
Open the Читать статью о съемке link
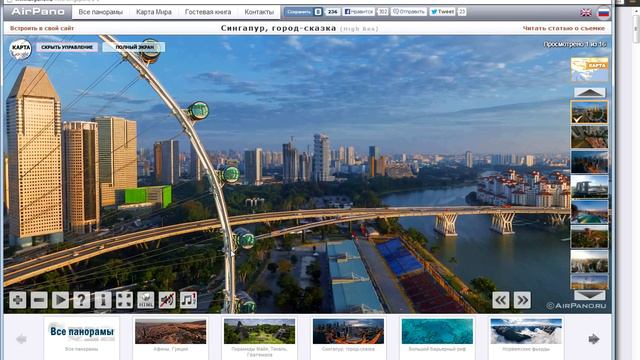pyautogui.click(x=564, y=28)
